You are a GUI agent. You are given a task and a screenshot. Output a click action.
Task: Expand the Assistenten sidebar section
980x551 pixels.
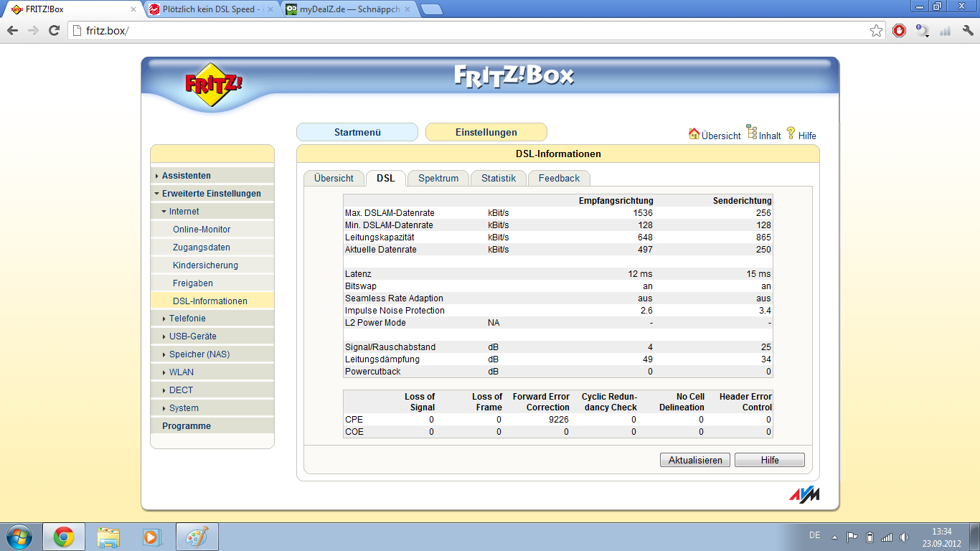[x=186, y=176]
